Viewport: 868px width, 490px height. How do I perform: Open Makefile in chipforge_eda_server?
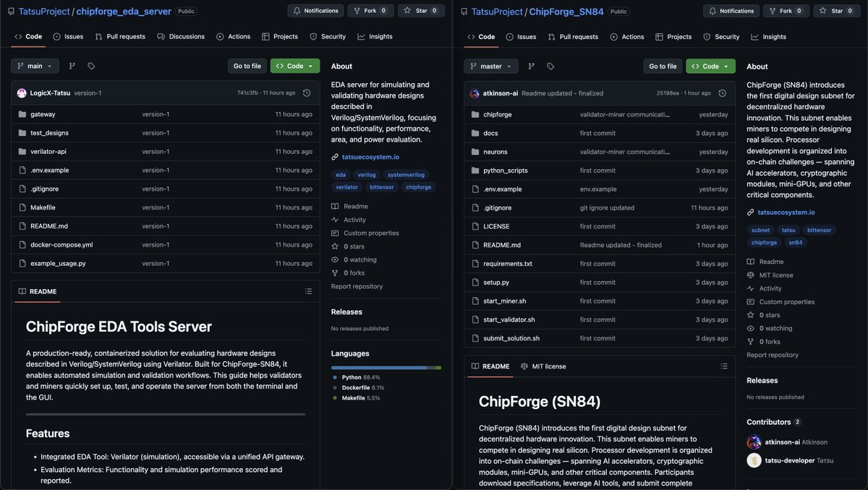click(x=43, y=207)
